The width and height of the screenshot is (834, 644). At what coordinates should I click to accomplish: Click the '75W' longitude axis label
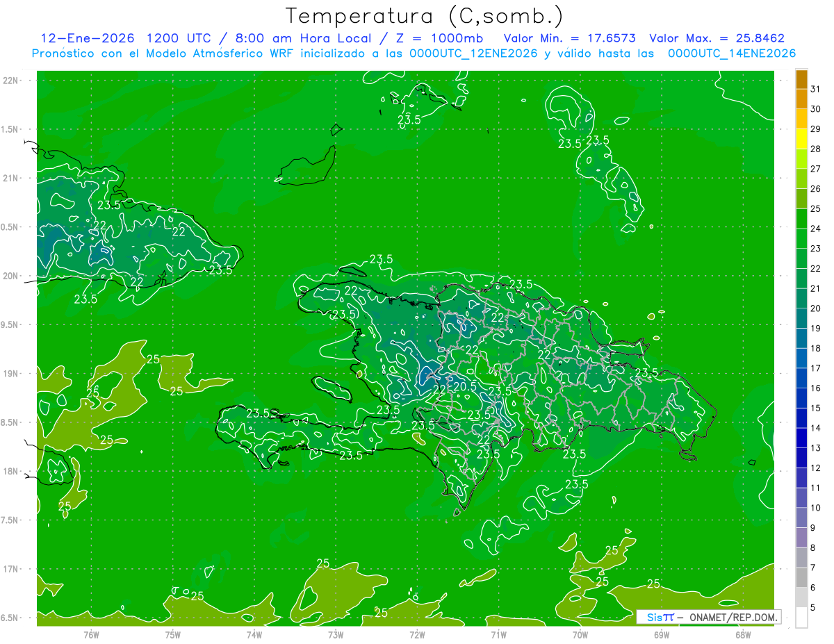click(173, 634)
